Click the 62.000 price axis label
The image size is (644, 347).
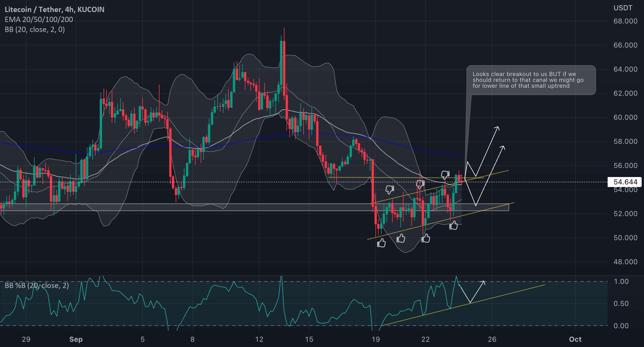(x=625, y=93)
